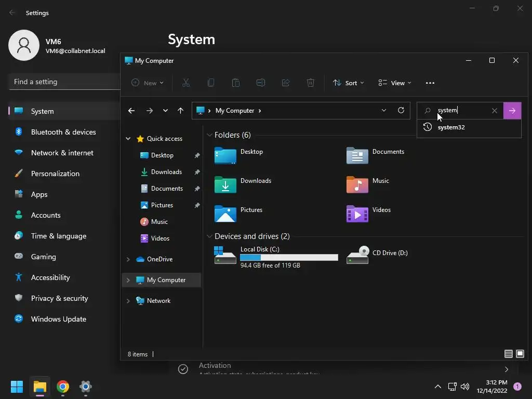
Task: Select Gaming in Settings sidebar
Action: (63, 257)
